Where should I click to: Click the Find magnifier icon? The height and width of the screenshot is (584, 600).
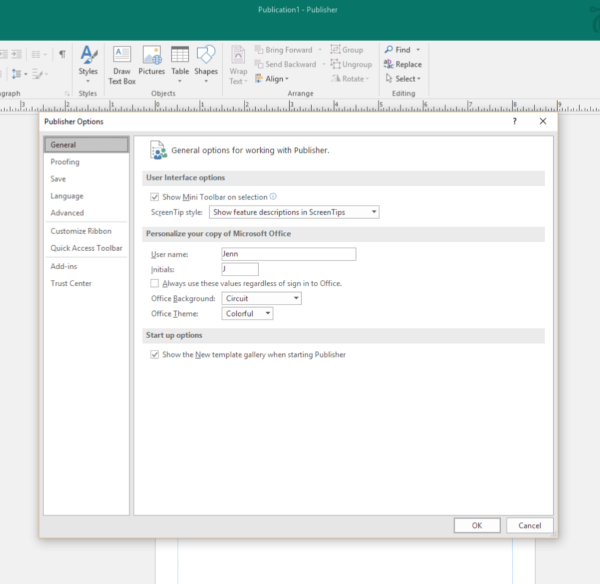(389, 50)
